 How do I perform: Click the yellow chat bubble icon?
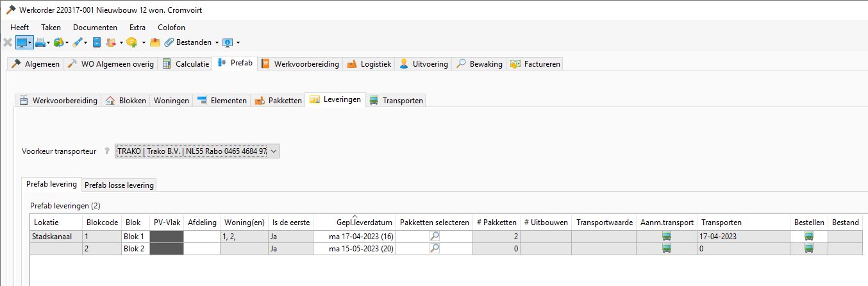(x=131, y=42)
